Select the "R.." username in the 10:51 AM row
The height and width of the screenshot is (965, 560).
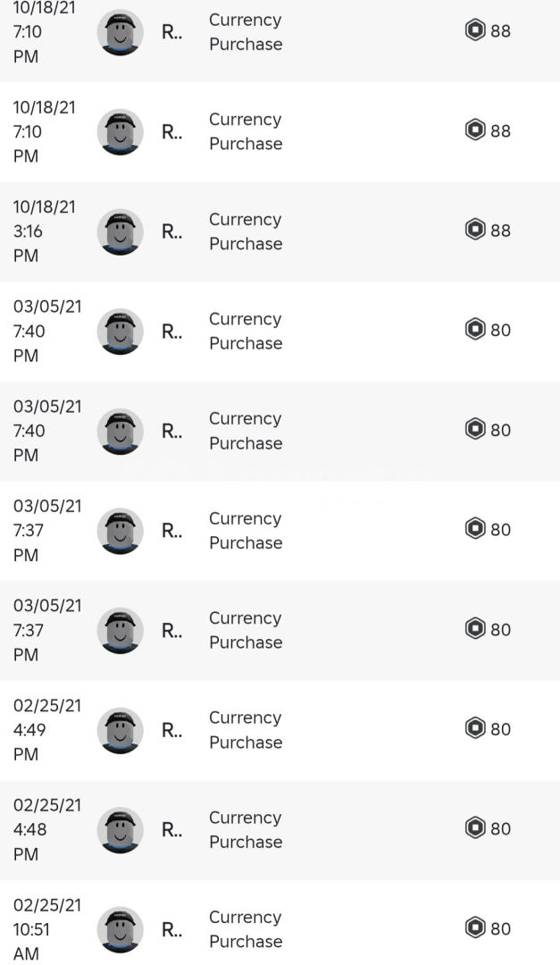171,929
